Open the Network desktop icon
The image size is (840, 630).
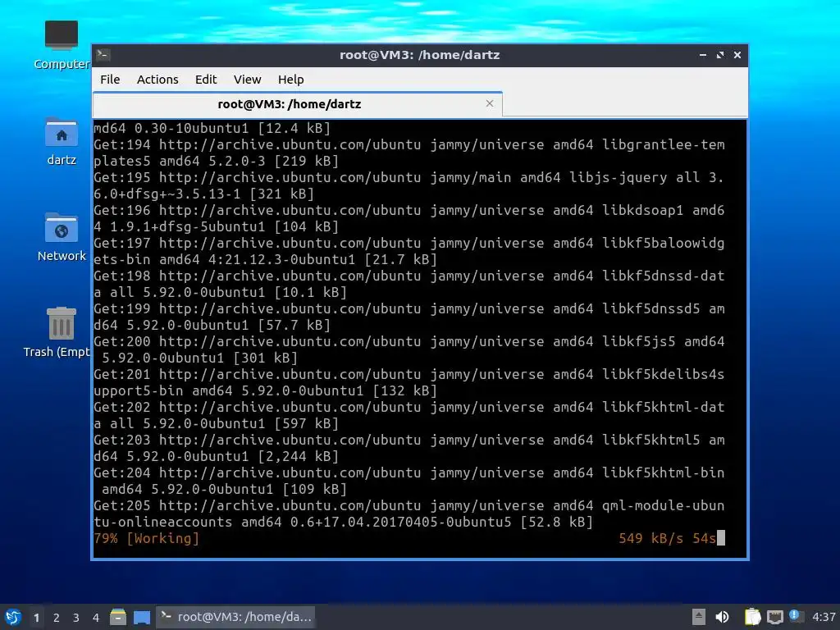[x=61, y=237]
